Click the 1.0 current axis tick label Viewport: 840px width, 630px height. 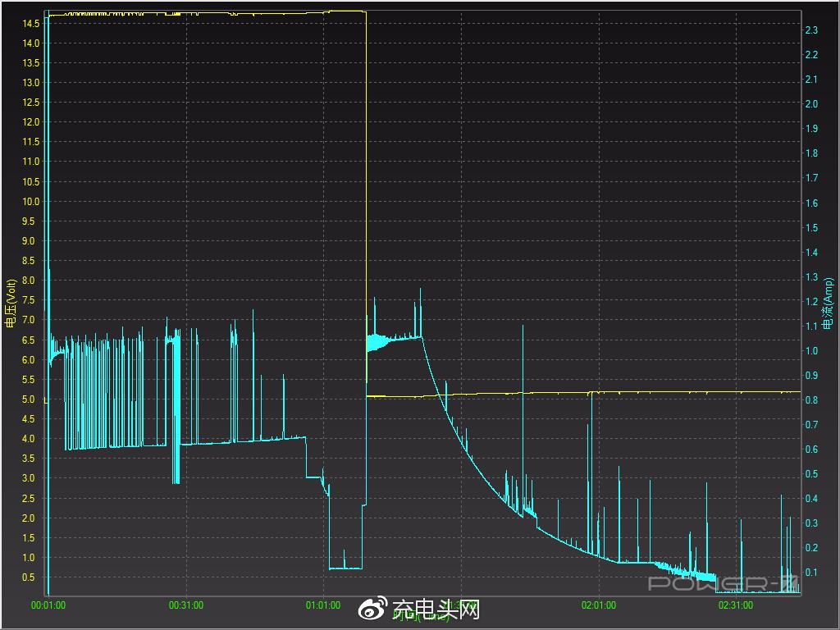click(x=811, y=351)
